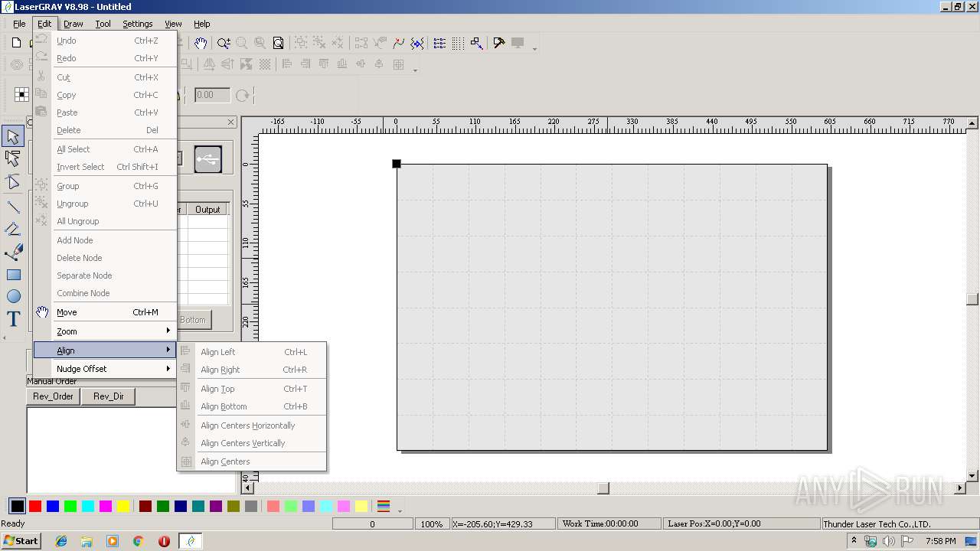980x551 pixels.
Task: Select the Polyline drawing tool
Action: pyautogui.click(x=13, y=229)
